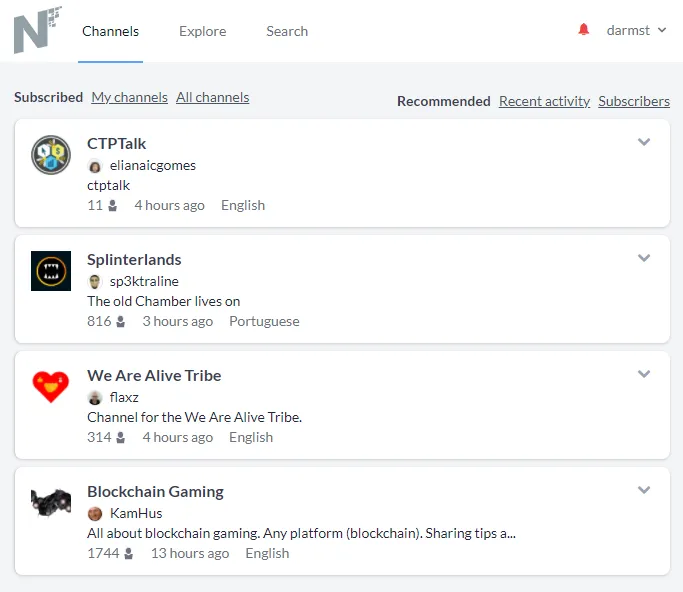683x592 pixels.
Task: Click 'The old Chamber lives on' text
Action: (163, 301)
